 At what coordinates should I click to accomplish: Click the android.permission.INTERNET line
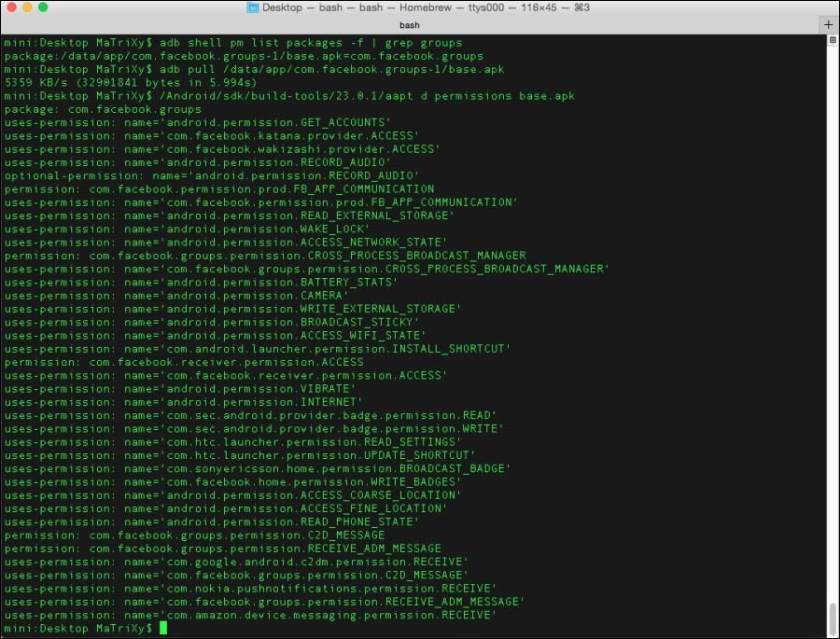coord(183,402)
